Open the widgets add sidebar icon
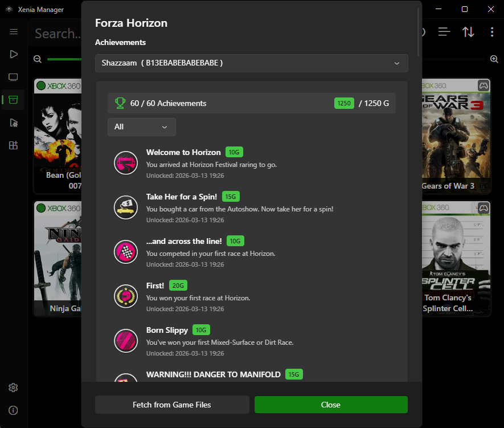504x428 pixels. click(13, 145)
